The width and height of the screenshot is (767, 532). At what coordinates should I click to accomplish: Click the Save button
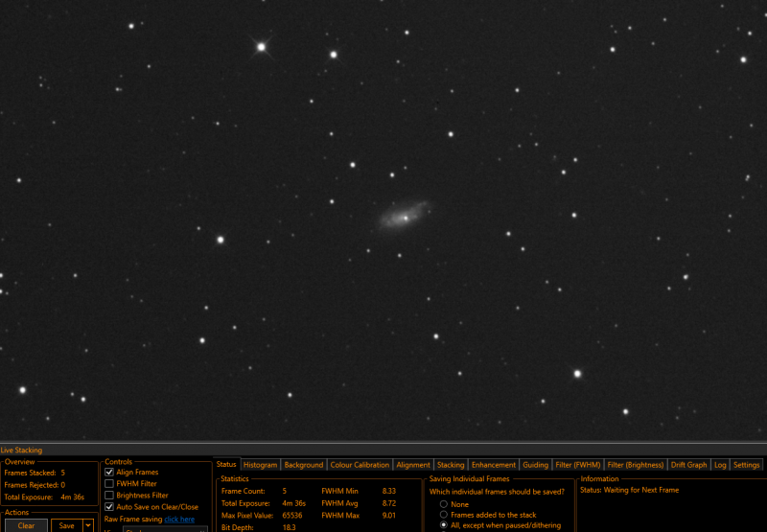pos(66,525)
